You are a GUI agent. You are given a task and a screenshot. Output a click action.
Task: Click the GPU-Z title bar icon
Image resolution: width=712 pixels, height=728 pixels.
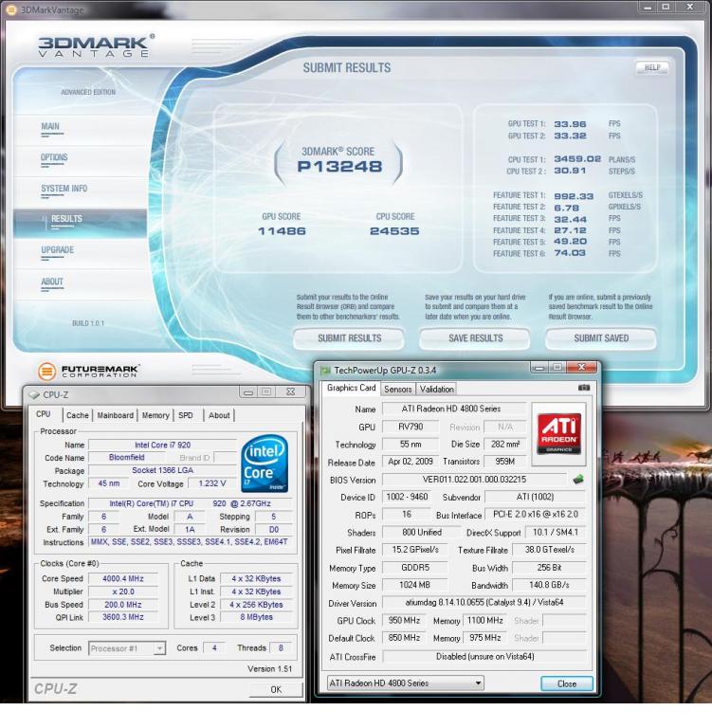tap(325, 370)
